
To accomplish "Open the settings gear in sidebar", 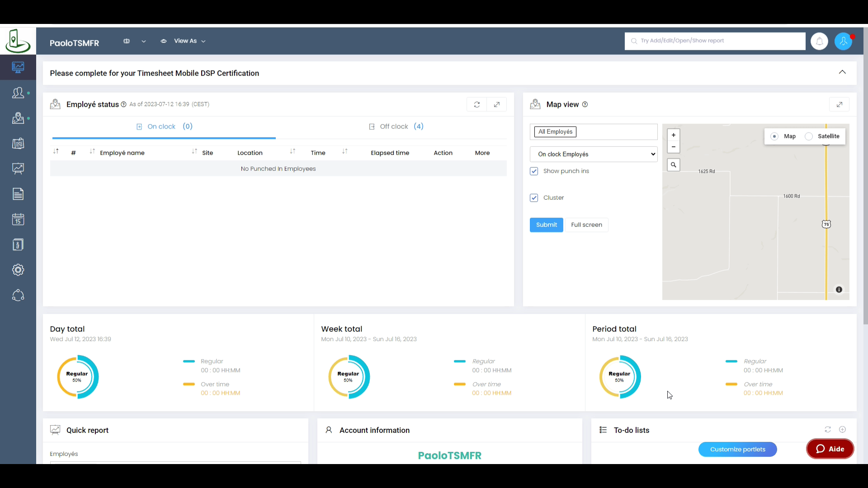I will point(18,270).
